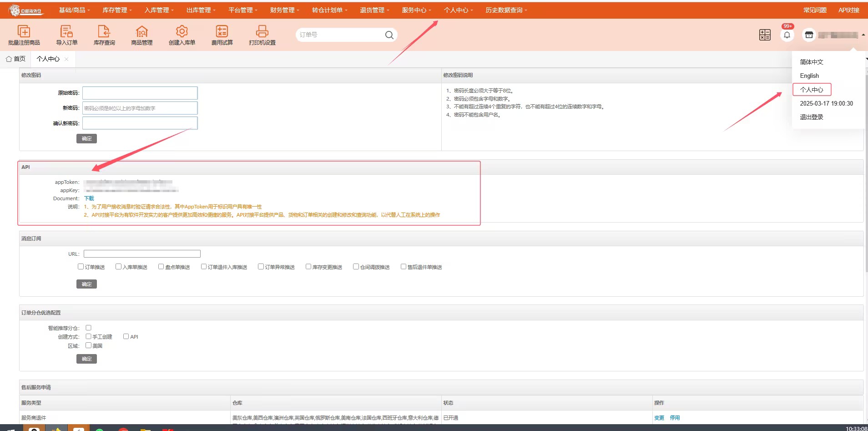Enable the 库存变更推送 checkbox
Viewport: 868px width, 431px height.
point(308,267)
